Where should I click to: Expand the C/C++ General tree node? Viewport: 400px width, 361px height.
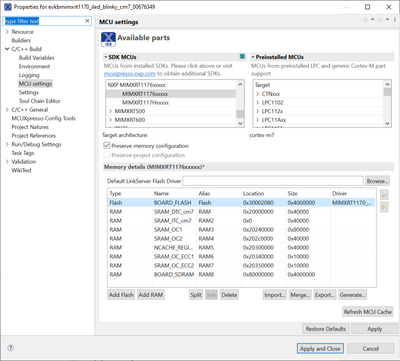pyautogui.click(x=7, y=110)
